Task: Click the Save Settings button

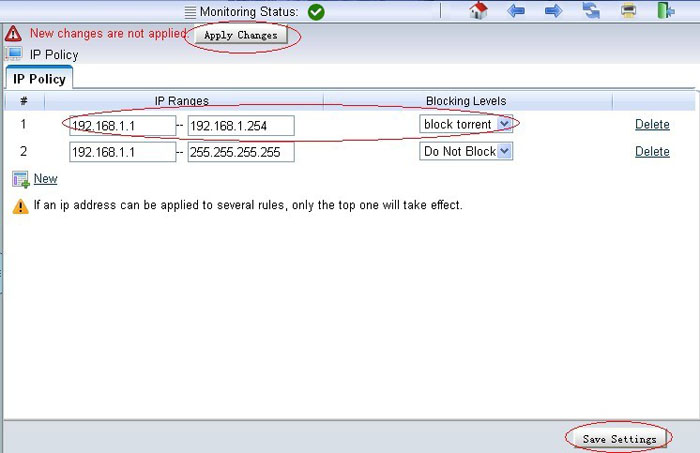Action: pyautogui.click(x=619, y=439)
